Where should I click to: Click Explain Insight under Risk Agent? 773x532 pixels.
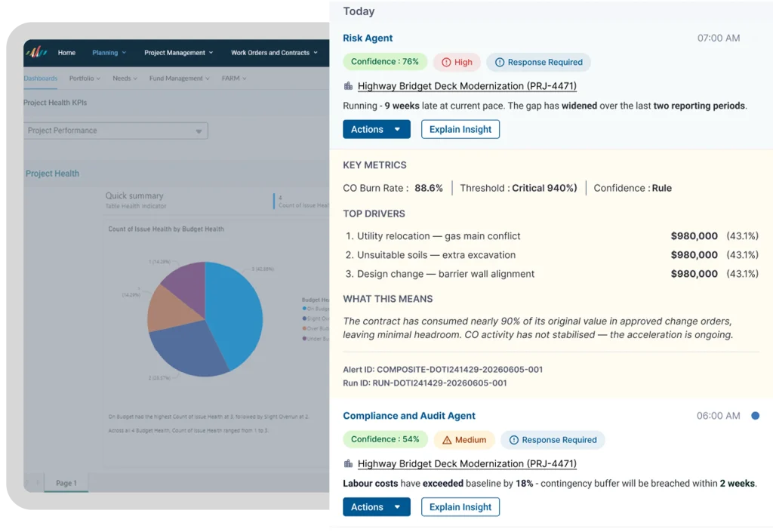click(460, 129)
